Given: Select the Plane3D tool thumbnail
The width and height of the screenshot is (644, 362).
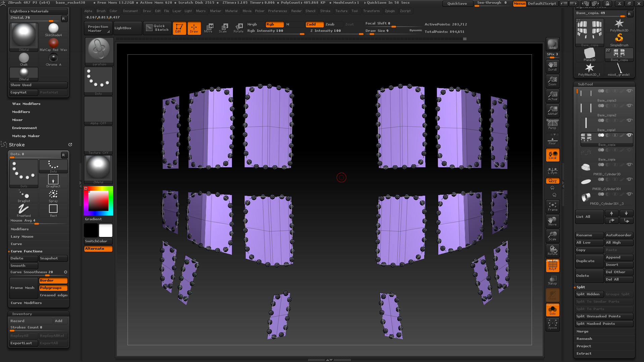Looking at the screenshot, I should [x=589, y=54].
